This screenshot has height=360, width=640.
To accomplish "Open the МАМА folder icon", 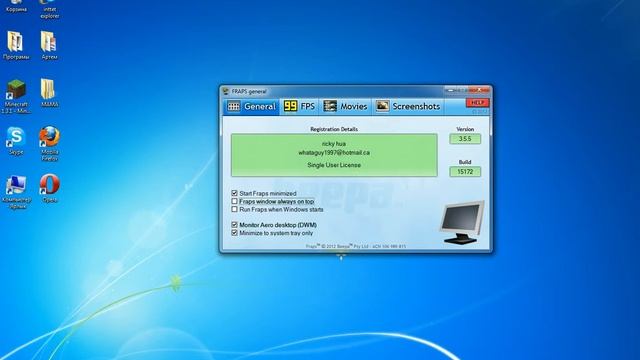I will [49, 93].
